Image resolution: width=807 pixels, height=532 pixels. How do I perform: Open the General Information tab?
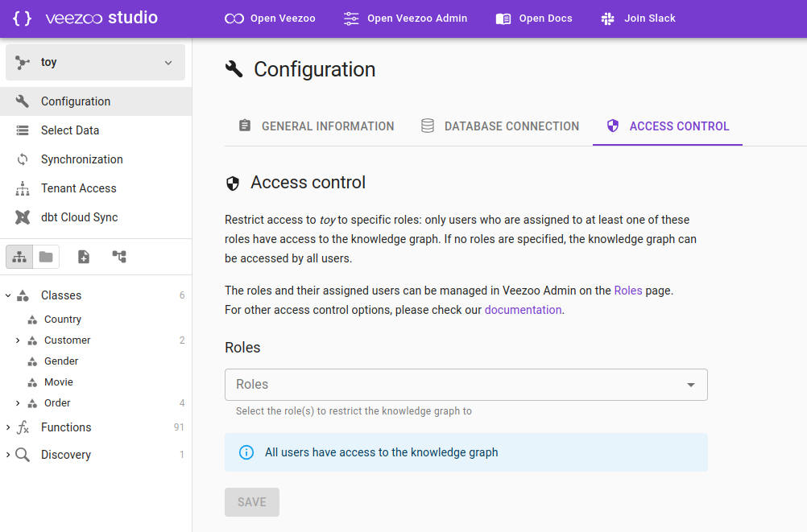(316, 126)
